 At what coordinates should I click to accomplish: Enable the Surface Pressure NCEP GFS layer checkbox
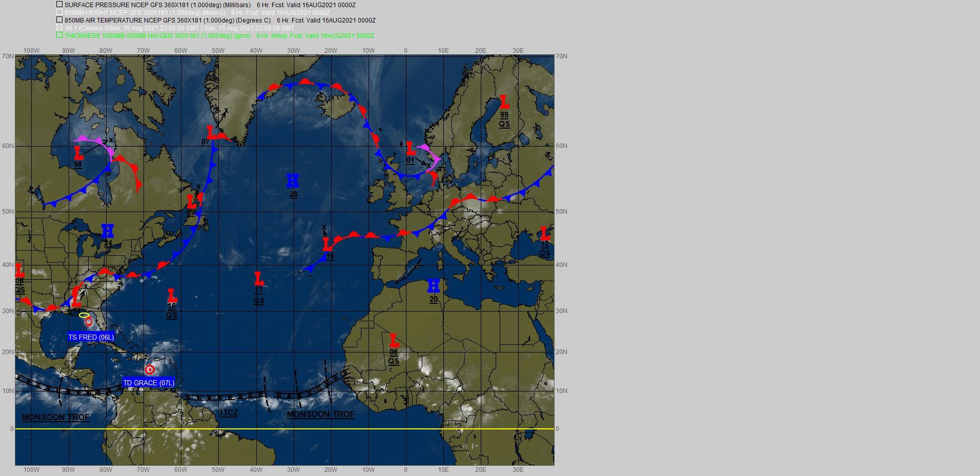click(x=59, y=5)
